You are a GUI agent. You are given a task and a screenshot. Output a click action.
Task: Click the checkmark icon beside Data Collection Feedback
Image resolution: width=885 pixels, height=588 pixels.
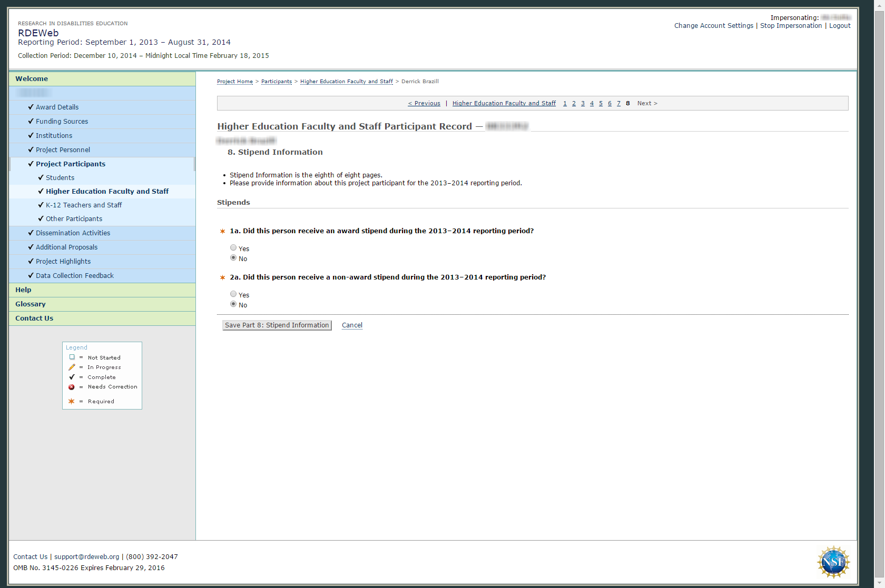pos(31,275)
